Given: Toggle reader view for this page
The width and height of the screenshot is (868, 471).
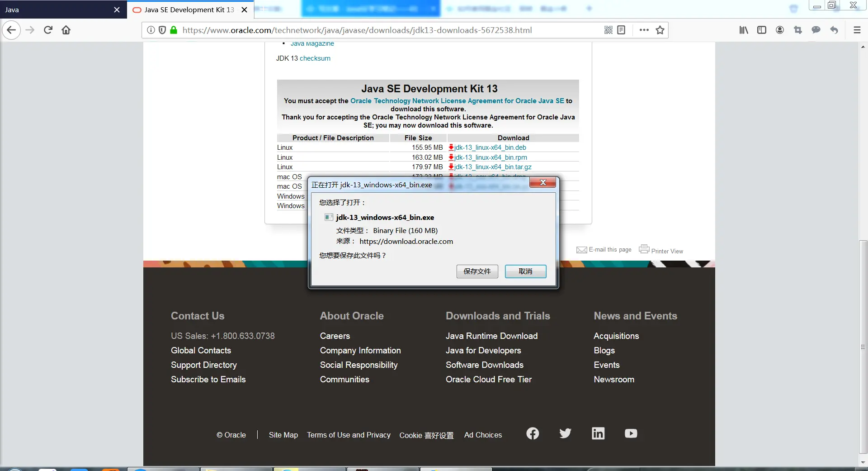Looking at the screenshot, I should point(621,30).
